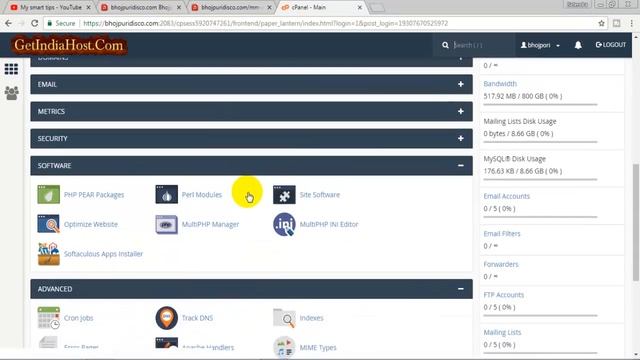
Task: Collapse the SOFTWARE section
Action: [251, 165]
